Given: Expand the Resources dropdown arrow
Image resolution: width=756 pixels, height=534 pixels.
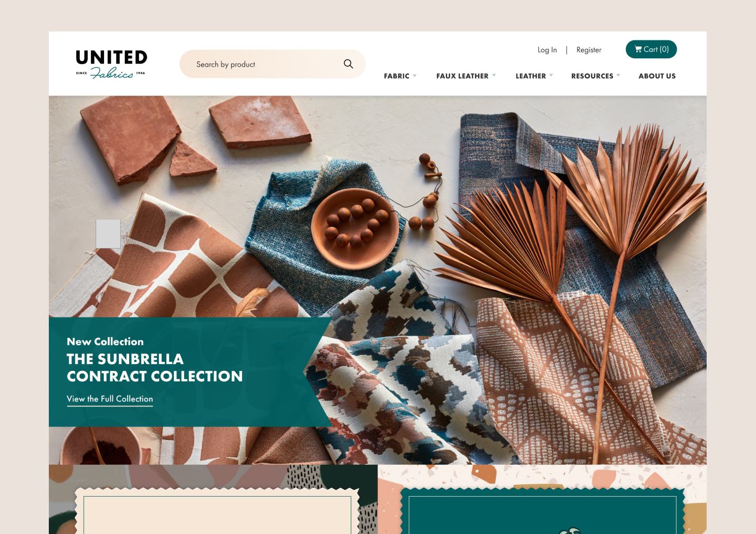Looking at the screenshot, I should pyautogui.click(x=618, y=76).
